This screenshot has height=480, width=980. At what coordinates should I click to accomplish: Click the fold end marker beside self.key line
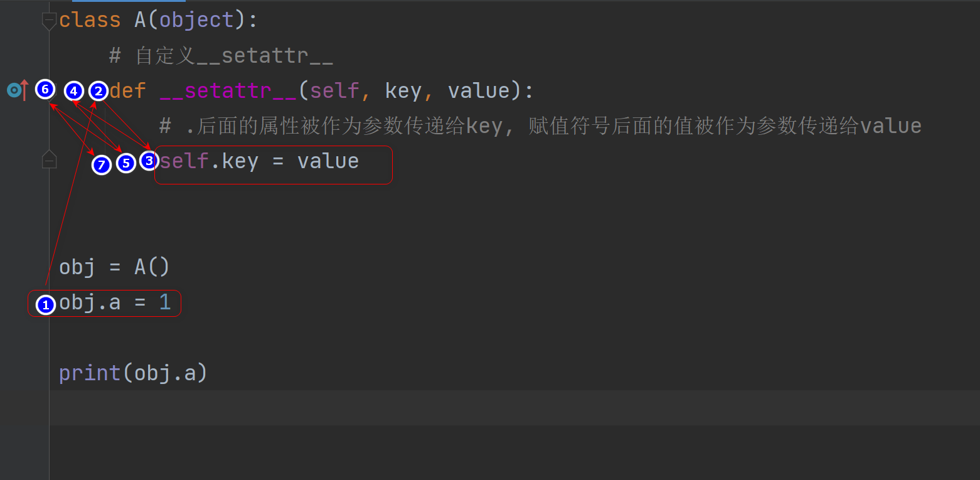coord(49,160)
